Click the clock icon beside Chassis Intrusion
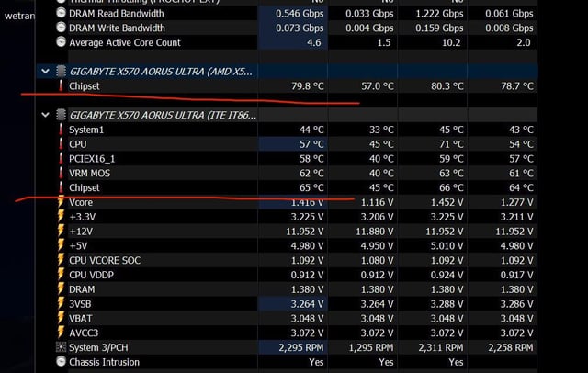 61,361
